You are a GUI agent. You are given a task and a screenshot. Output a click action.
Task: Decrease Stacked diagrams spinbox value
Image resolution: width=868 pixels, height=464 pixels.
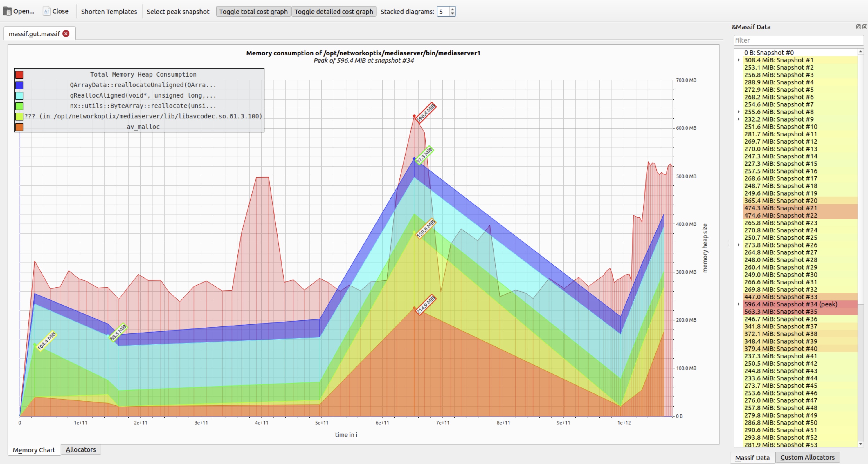[453, 14]
